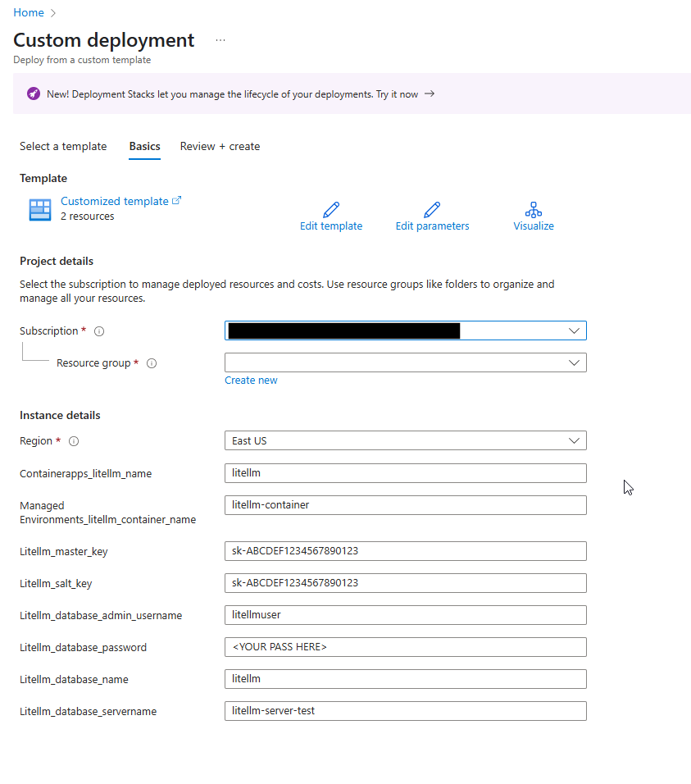Viewport: 691px width, 784px height.
Task: Open the Visualize diagram icon
Action: (x=533, y=209)
